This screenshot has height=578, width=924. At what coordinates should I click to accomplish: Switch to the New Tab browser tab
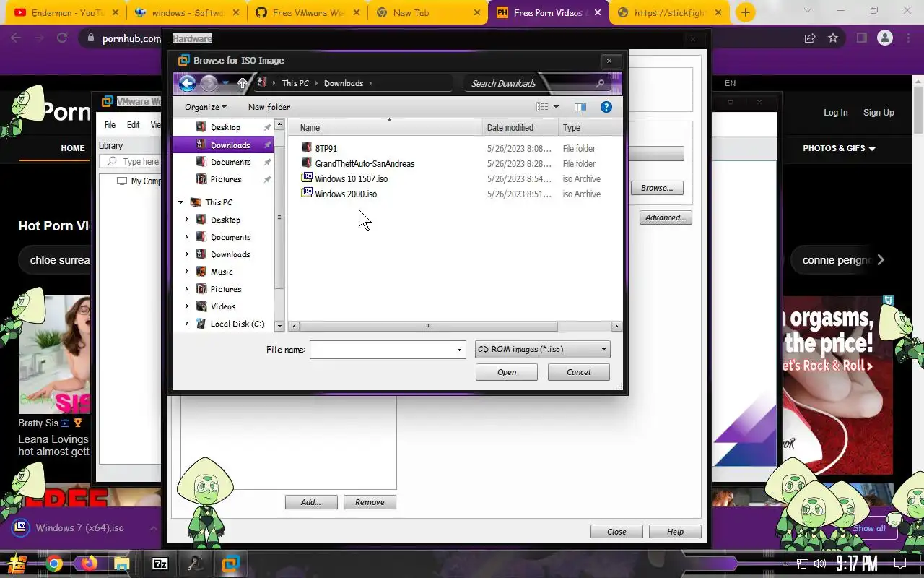point(427,12)
